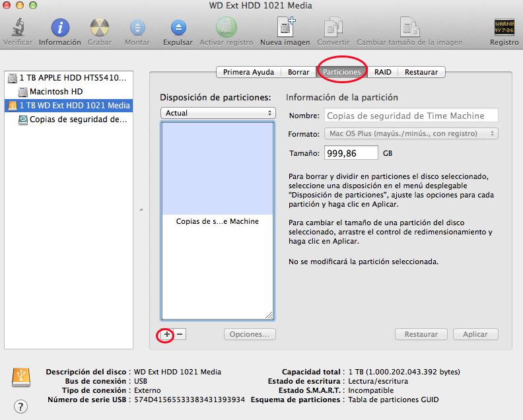This screenshot has height=420, width=523.
Task: Click in the Tamaño size field
Action: pyautogui.click(x=351, y=153)
